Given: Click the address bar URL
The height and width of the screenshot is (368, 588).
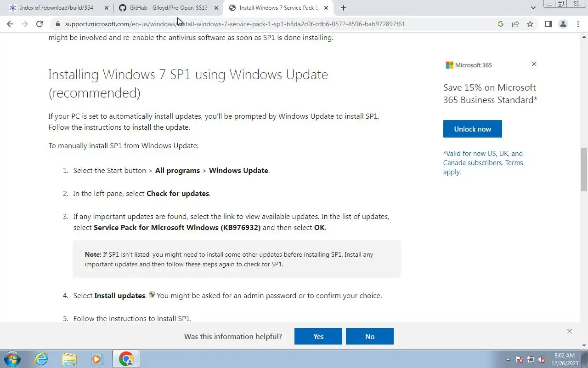Looking at the screenshot, I should click(x=235, y=24).
